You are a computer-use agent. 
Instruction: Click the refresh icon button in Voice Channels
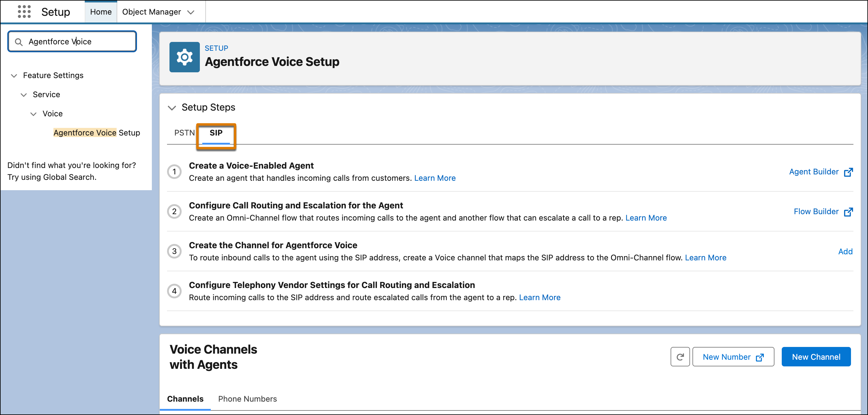680,357
